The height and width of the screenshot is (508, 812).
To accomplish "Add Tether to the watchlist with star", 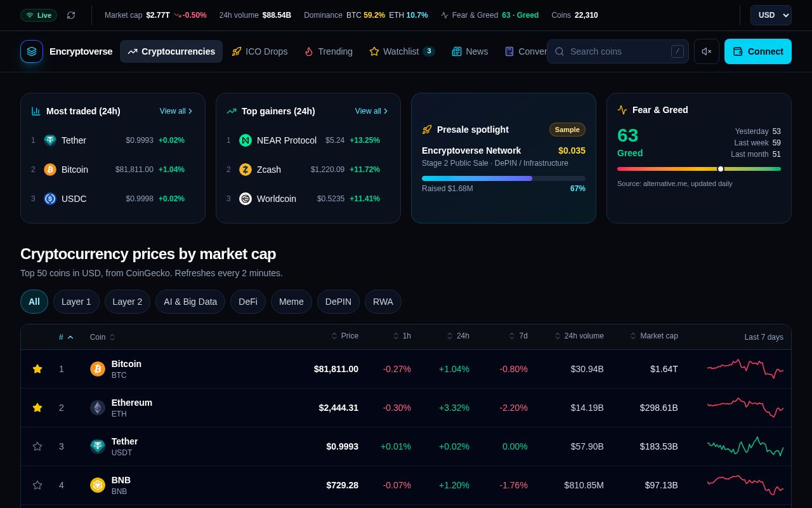I will [x=37, y=446].
